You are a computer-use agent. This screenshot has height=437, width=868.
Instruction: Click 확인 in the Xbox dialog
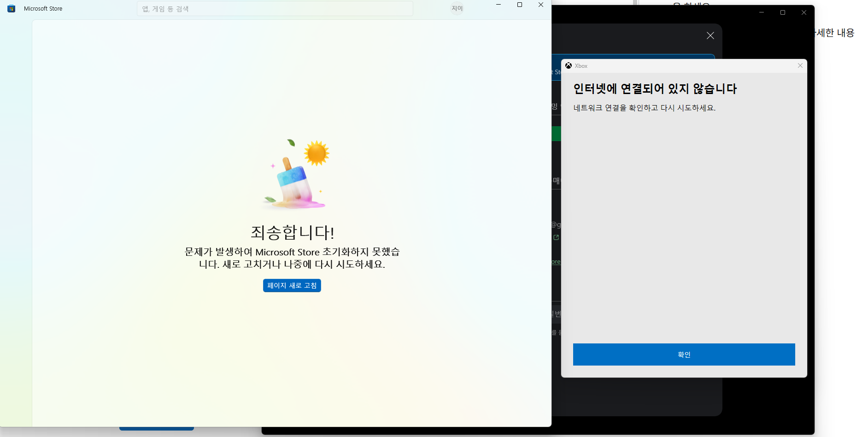tap(684, 354)
